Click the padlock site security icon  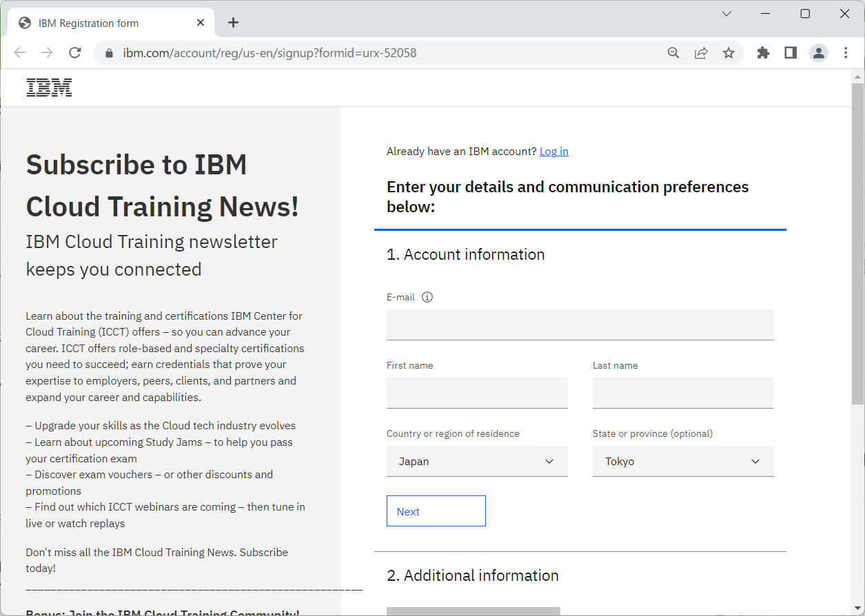pyautogui.click(x=108, y=52)
